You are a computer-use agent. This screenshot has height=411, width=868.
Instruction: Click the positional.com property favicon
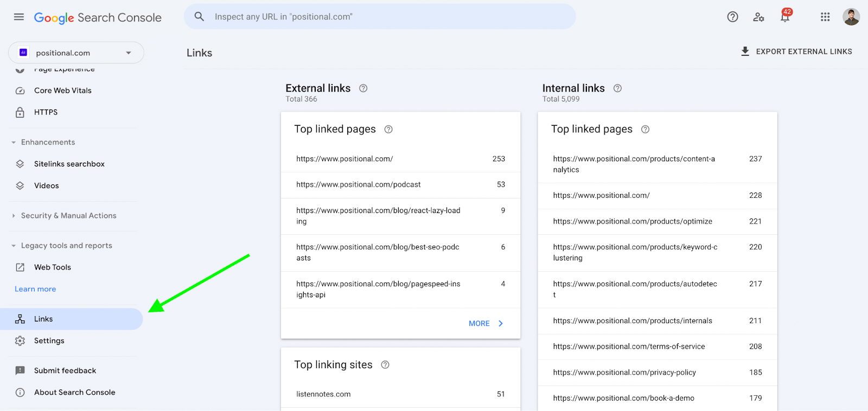pos(23,53)
